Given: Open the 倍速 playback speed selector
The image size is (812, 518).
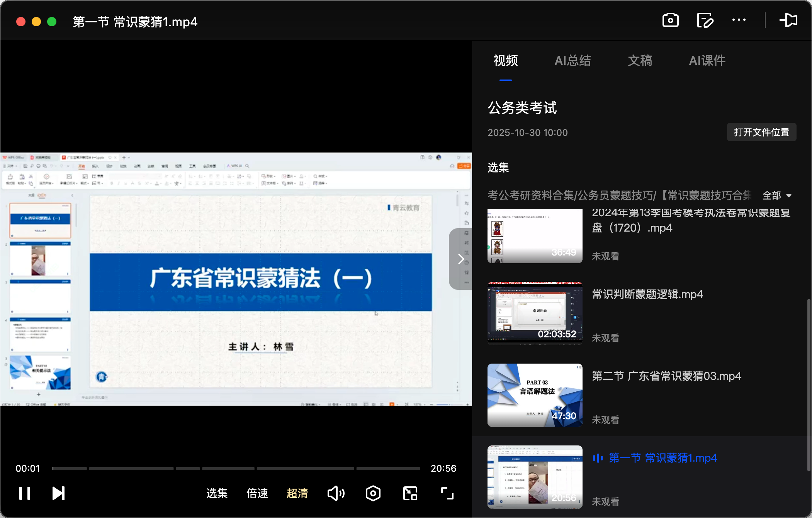Looking at the screenshot, I should [x=257, y=493].
